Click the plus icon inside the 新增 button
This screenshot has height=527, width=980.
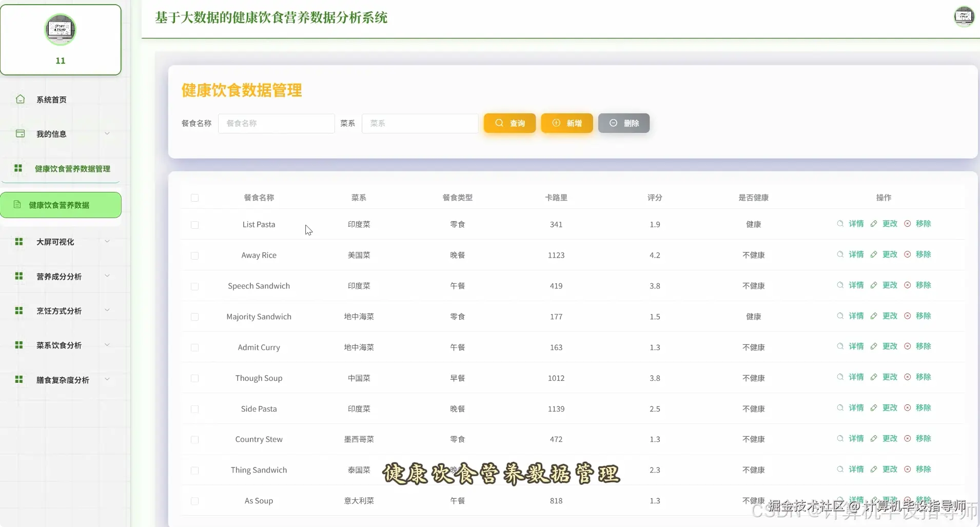coord(556,123)
